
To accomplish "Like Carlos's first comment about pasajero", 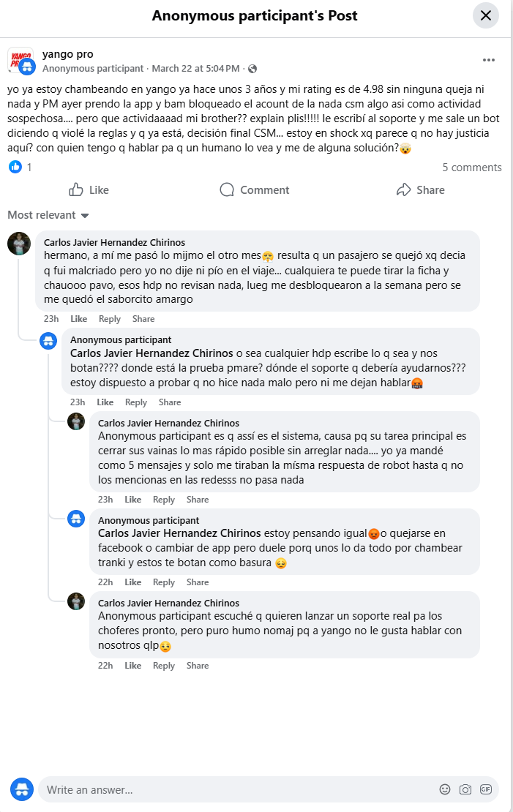I will pyautogui.click(x=78, y=319).
